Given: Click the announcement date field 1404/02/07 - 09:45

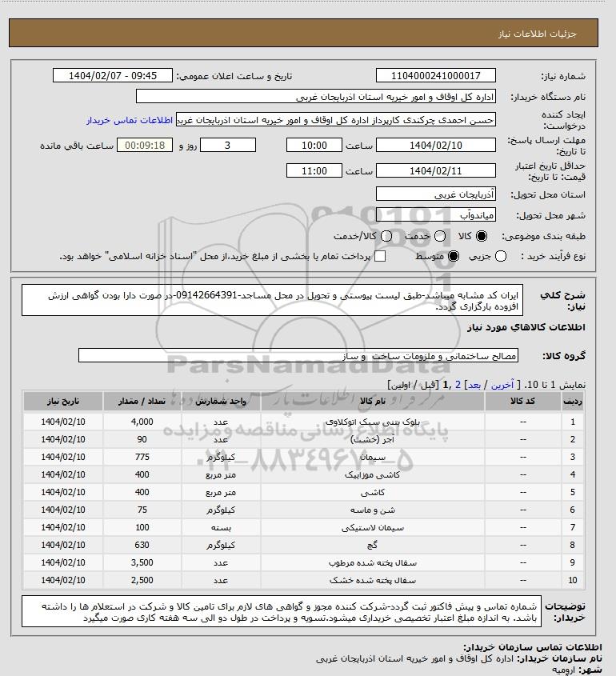Looking at the screenshot, I should (113, 75).
